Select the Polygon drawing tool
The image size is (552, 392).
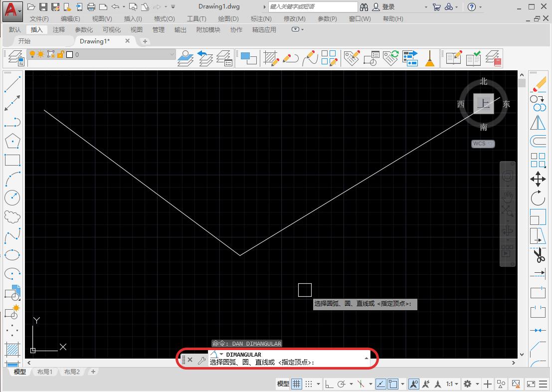[x=12, y=141]
